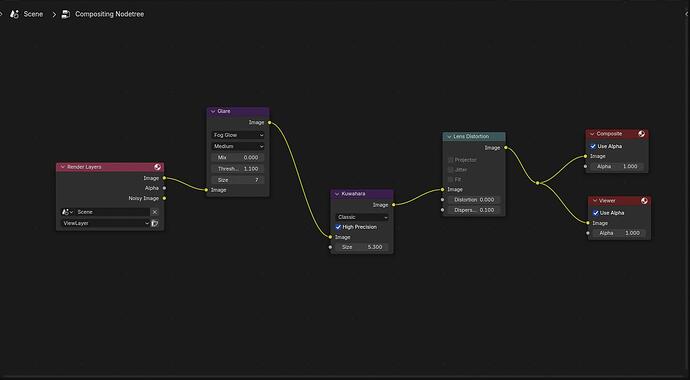The width and height of the screenshot is (690, 380).
Task: Click the Viewer node preview sphere icon
Action: [644, 201]
